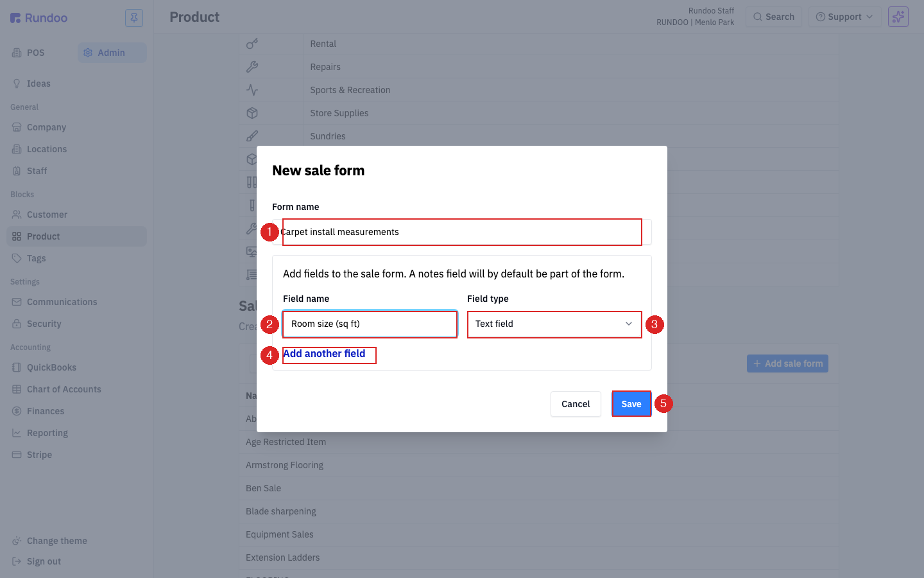924x578 pixels.
Task: Select the Equipment Sales row
Action: coord(538,534)
